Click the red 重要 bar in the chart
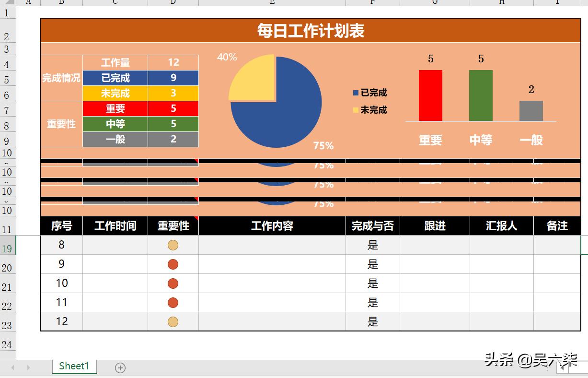 click(x=430, y=96)
